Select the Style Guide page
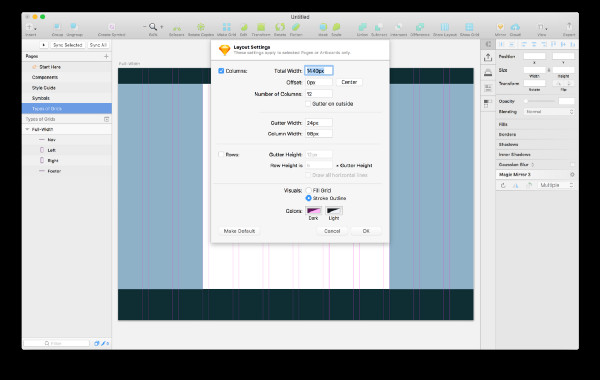The width and height of the screenshot is (600, 380). [x=44, y=88]
